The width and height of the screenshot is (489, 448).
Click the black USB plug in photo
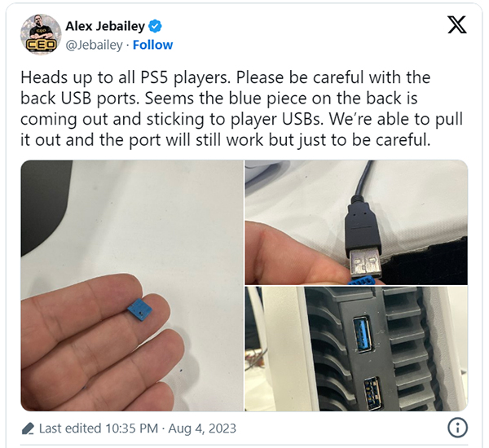(363, 236)
